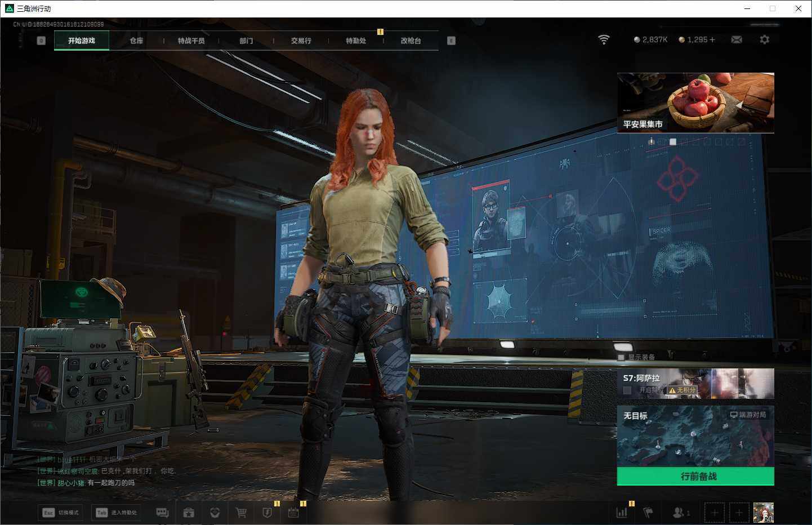Open the statistics bar chart icon
Viewport: 812px width, 525px height.
tap(622, 513)
